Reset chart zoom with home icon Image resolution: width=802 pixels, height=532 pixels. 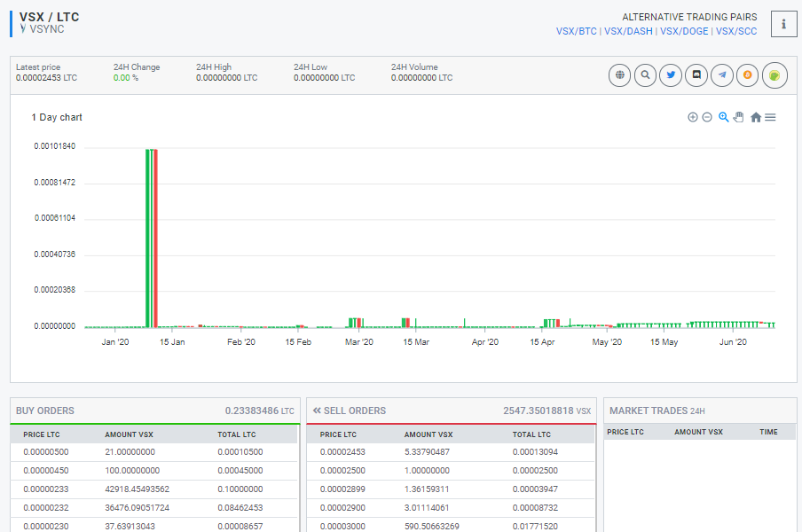point(756,118)
